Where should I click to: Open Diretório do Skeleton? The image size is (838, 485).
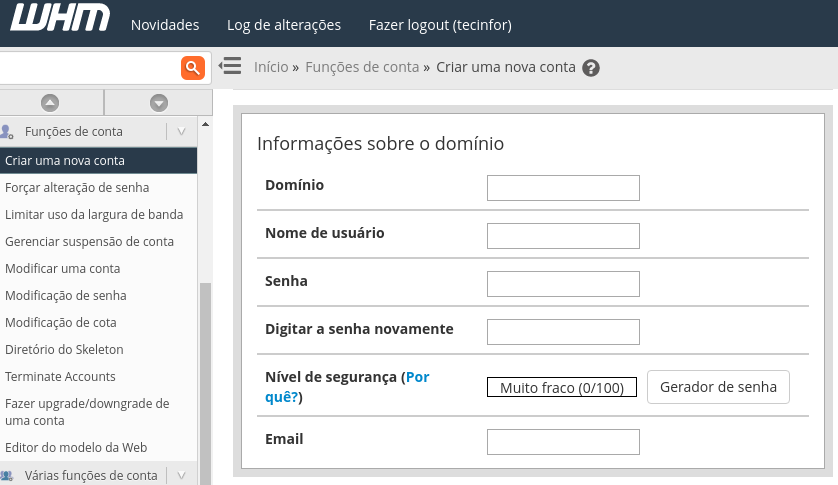(64, 350)
